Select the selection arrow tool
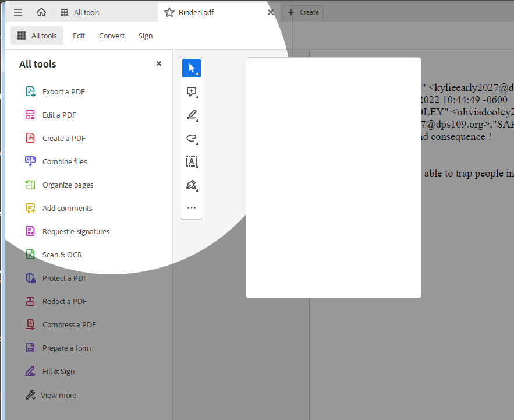Screen dimensions: 514x420 192,68
